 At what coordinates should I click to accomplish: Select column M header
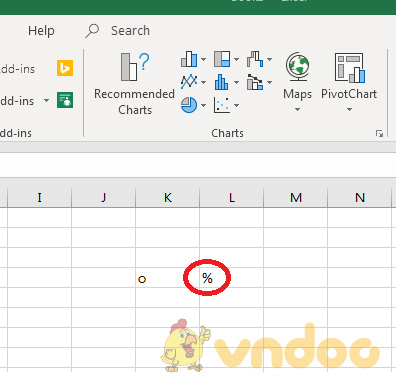click(295, 198)
